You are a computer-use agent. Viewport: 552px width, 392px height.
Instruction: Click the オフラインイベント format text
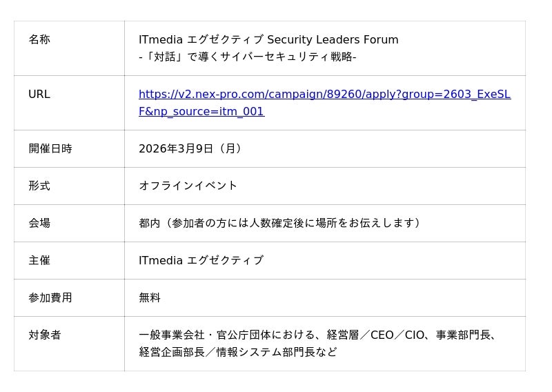[188, 186]
